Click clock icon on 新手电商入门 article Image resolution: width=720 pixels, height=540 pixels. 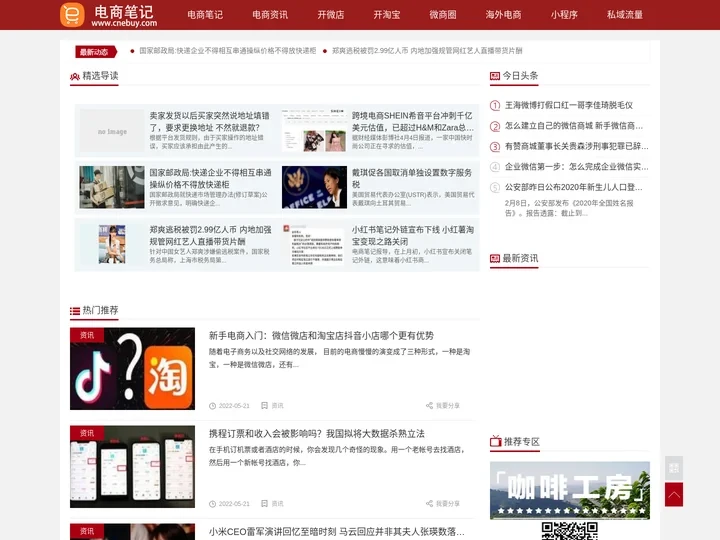(213, 406)
